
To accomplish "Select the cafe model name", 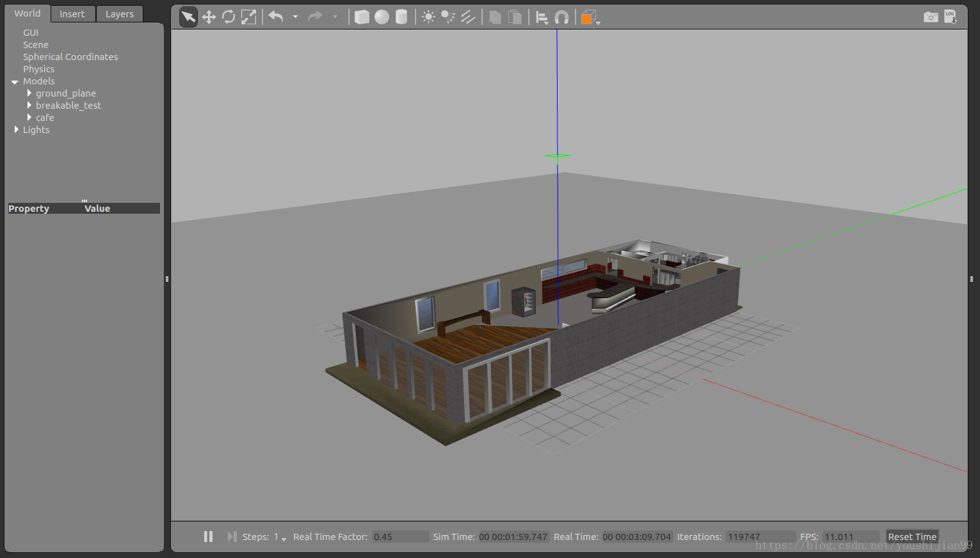I will coord(45,118).
